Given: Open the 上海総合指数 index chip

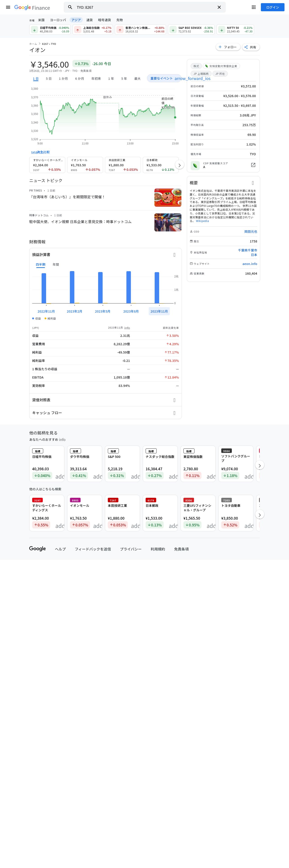Looking at the screenshot, I should click(x=93, y=30).
